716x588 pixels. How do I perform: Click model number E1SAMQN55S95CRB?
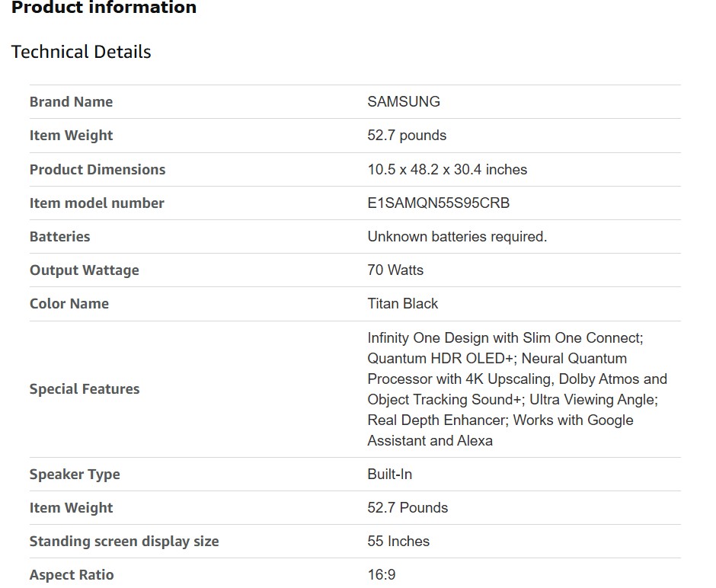(439, 203)
